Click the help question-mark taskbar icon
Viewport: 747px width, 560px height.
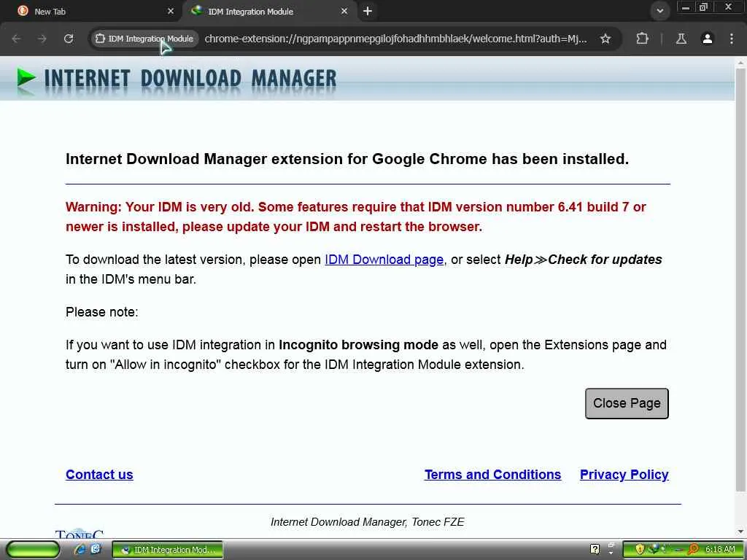pyautogui.click(x=595, y=549)
